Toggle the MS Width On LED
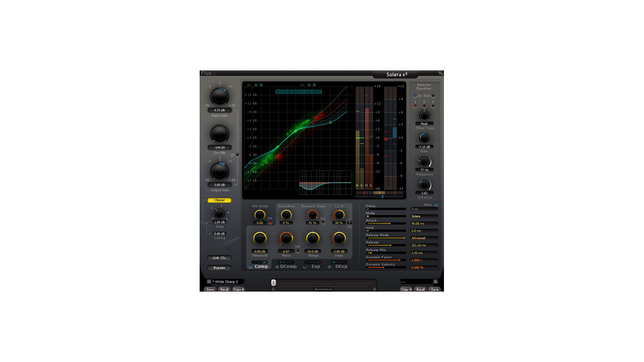644x362 pixels. 270,222
